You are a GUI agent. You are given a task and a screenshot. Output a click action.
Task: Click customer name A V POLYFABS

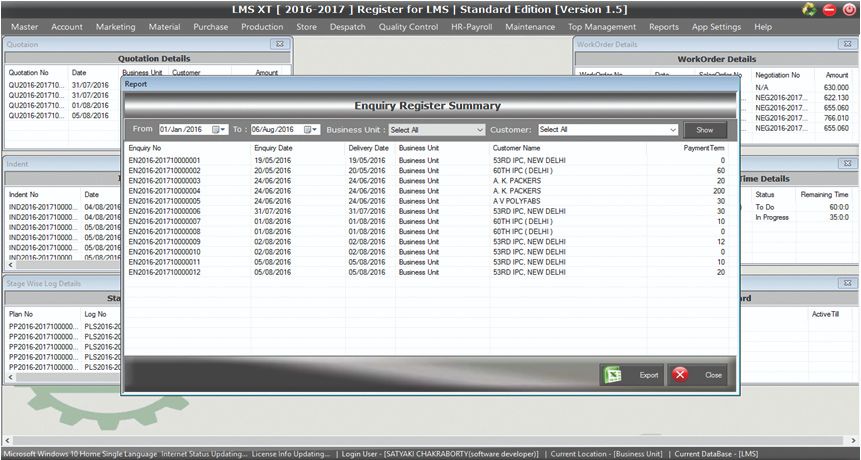pyautogui.click(x=516, y=201)
